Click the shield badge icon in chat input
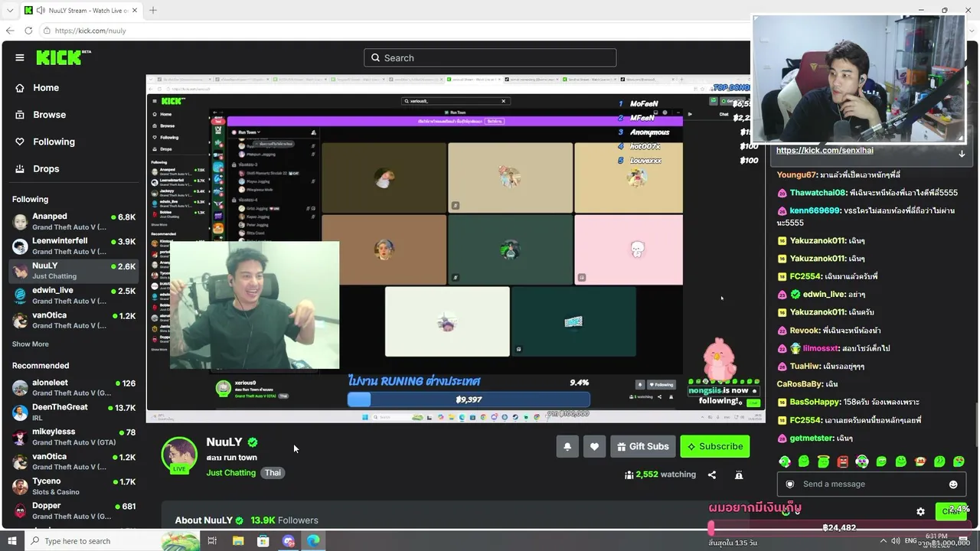 (x=790, y=484)
